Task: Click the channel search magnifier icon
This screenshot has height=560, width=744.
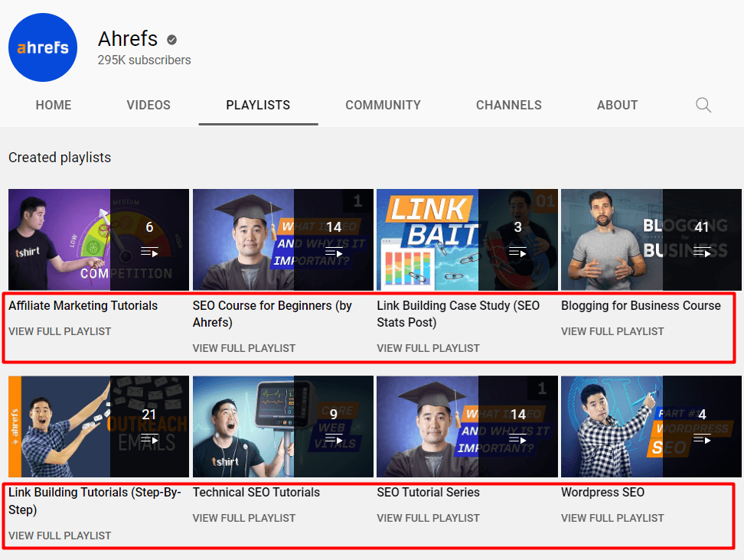Action: click(x=703, y=105)
